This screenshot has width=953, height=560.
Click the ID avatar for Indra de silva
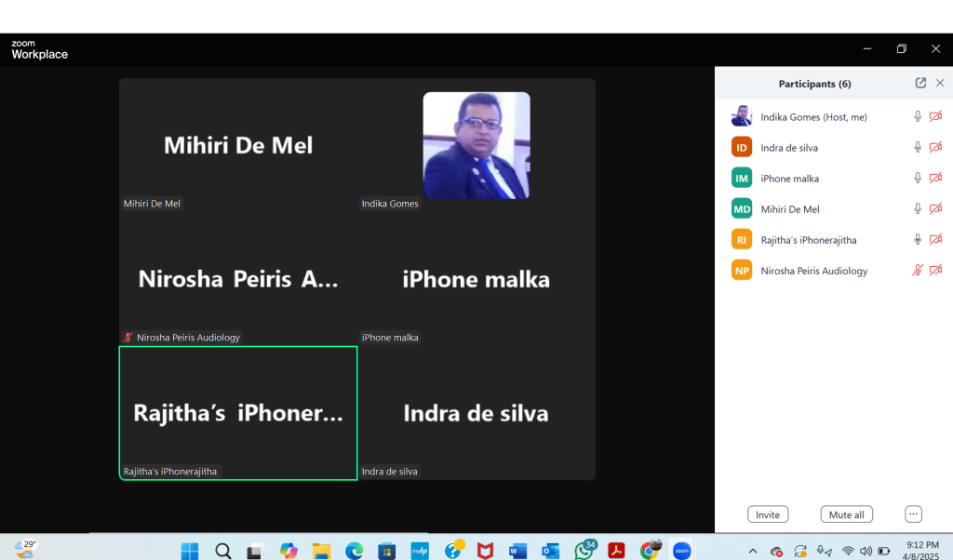click(742, 147)
